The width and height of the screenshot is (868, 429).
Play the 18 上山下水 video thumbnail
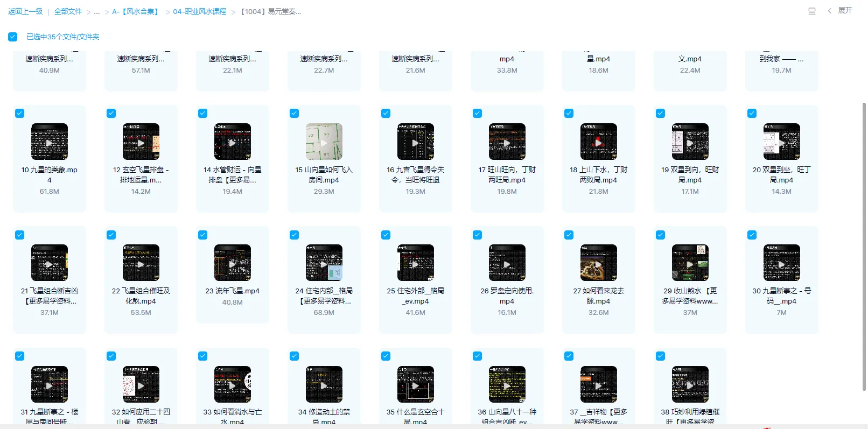(598, 142)
